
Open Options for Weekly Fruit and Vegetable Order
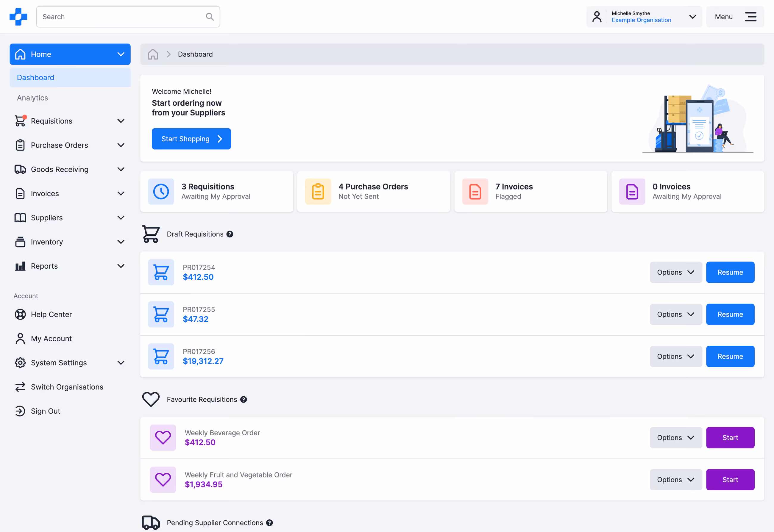coord(676,480)
